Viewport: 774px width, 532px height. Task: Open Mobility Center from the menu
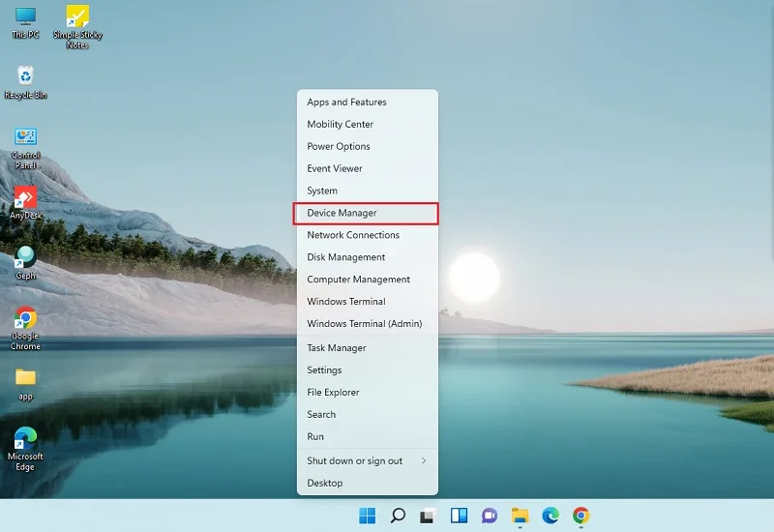pyautogui.click(x=368, y=125)
